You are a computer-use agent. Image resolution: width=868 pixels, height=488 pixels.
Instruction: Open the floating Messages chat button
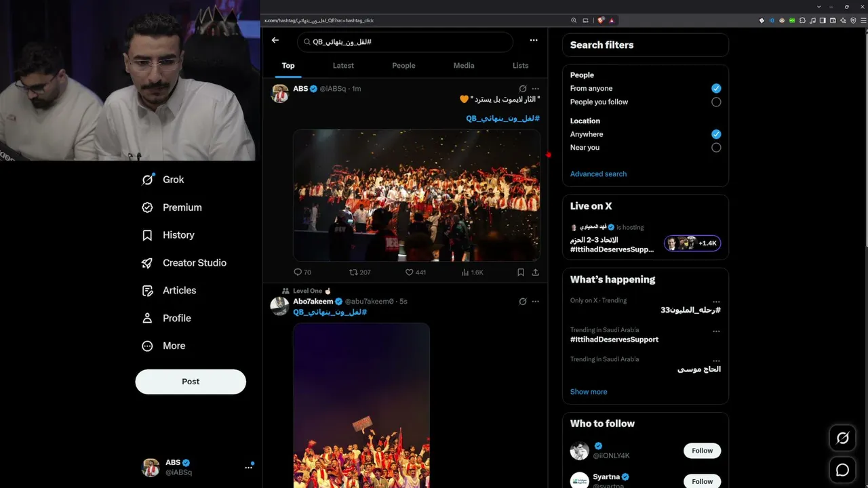[843, 470]
